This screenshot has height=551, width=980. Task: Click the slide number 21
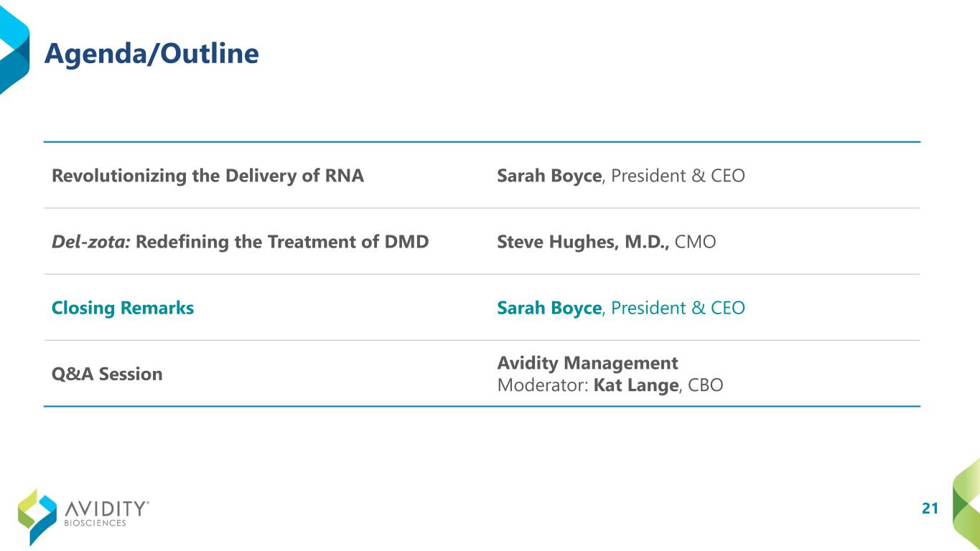point(930,509)
